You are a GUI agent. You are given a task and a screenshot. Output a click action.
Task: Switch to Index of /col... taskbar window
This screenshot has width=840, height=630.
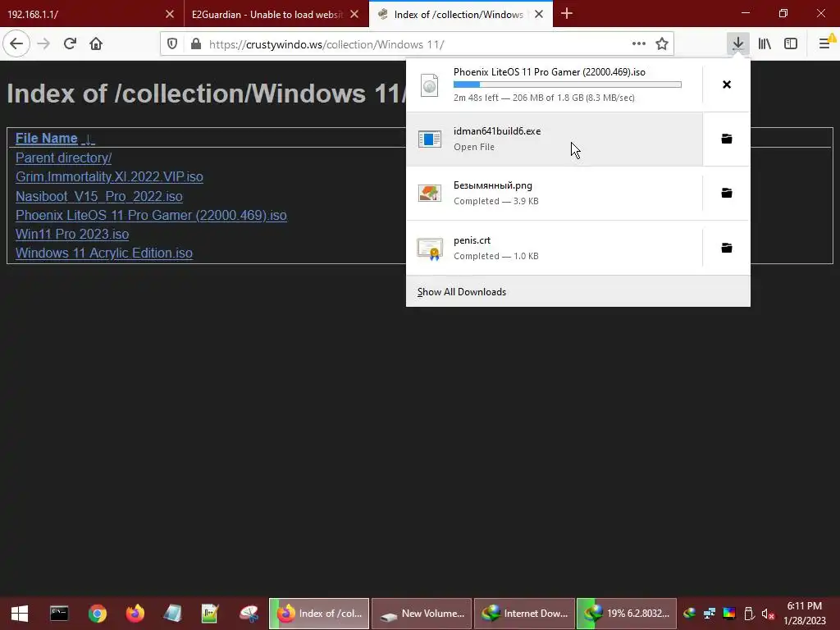(x=319, y=614)
